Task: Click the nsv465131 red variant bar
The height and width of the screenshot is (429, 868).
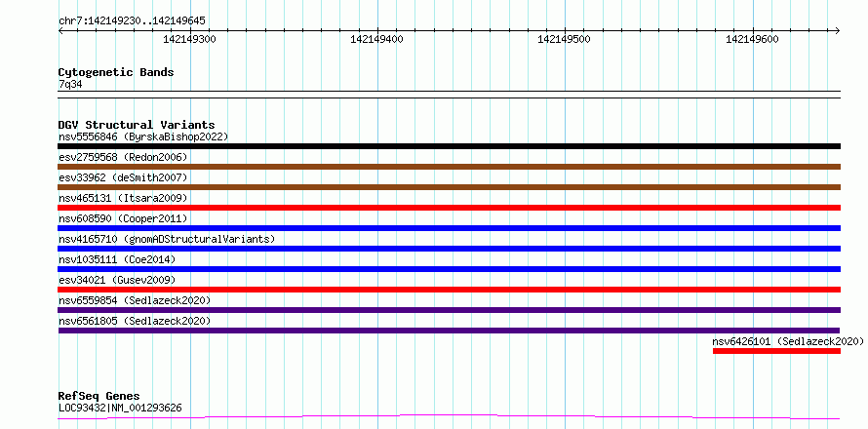Action: point(449,208)
